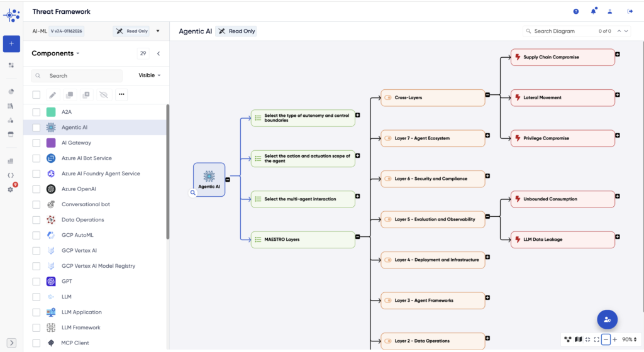The width and height of the screenshot is (644, 352).
Task: Toggle the minimap icon in zoom toolbar
Action: click(x=578, y=339)
